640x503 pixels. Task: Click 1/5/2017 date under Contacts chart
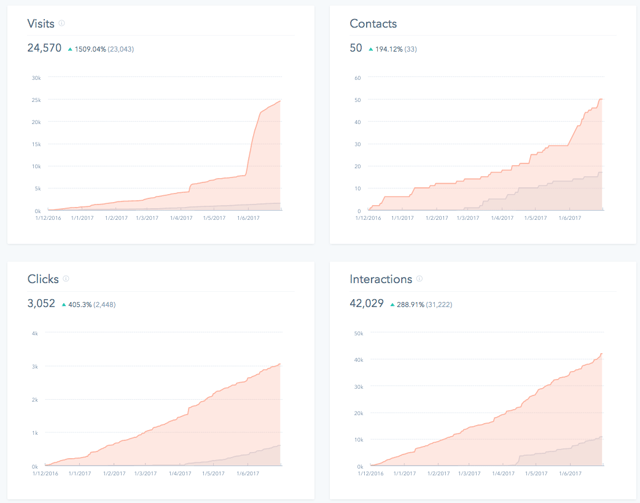[x=536, y=218]
